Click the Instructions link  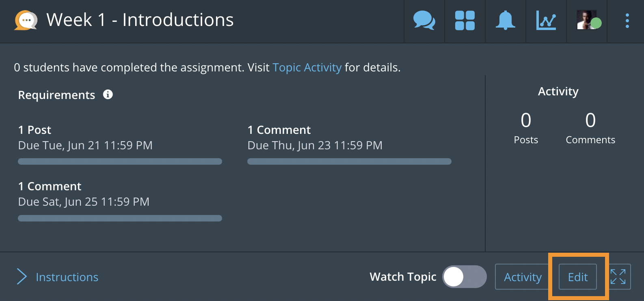[67, 277]
